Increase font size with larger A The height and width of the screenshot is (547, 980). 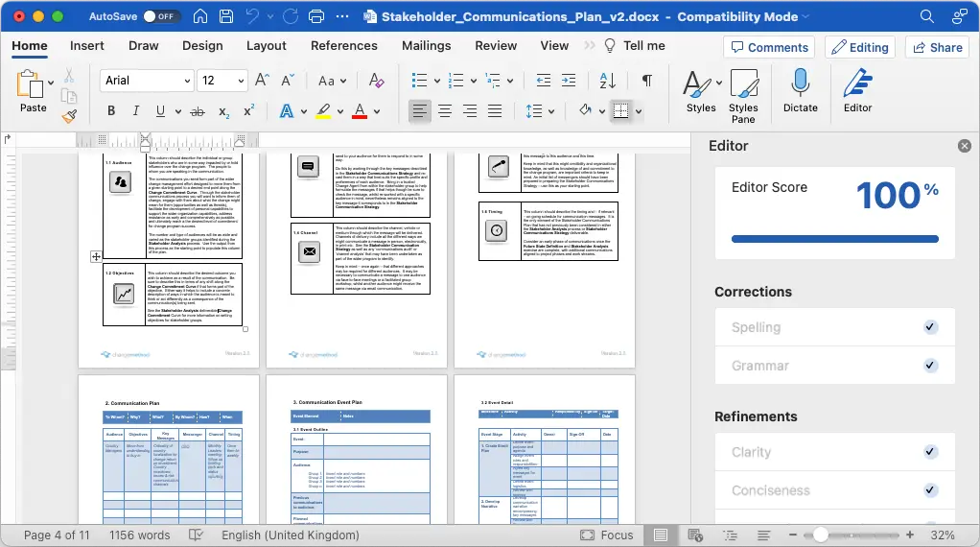[x=263, y=80]
